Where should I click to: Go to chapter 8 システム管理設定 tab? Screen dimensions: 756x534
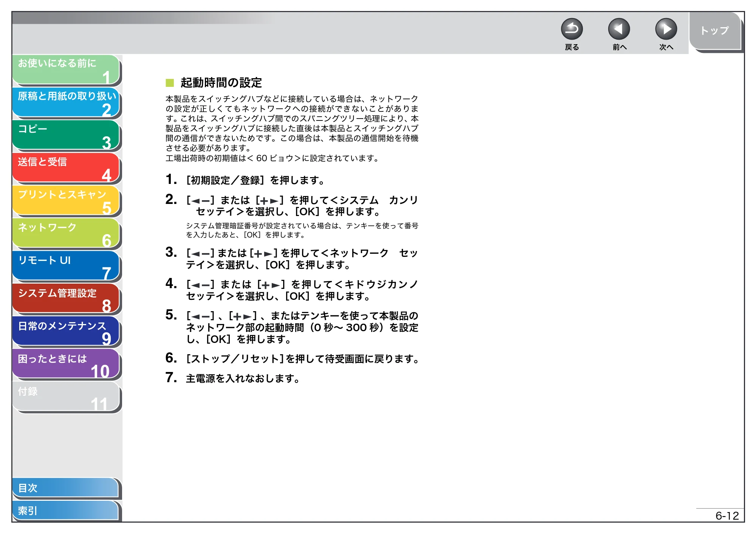pyautogui.click(x=66, y=298)
